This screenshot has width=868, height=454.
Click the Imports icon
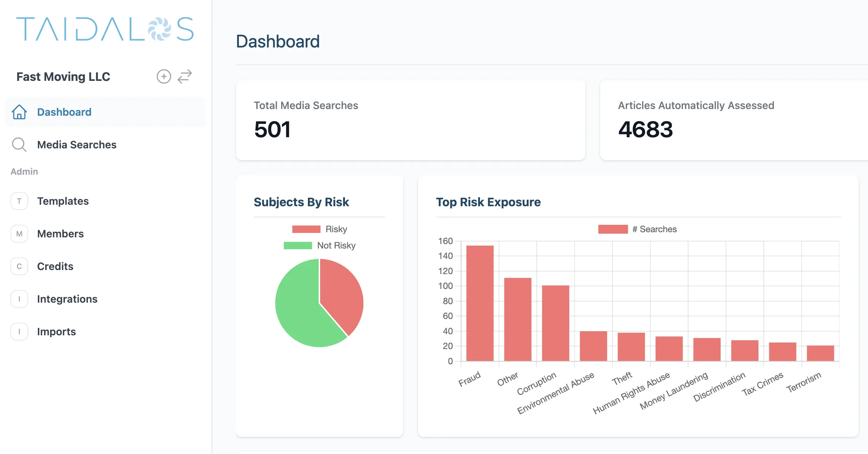[x=19, y=331]
